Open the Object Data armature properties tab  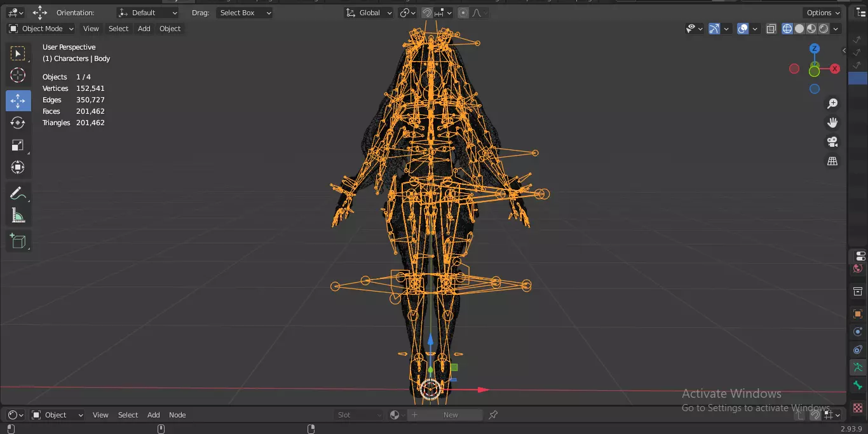(858, 367)
